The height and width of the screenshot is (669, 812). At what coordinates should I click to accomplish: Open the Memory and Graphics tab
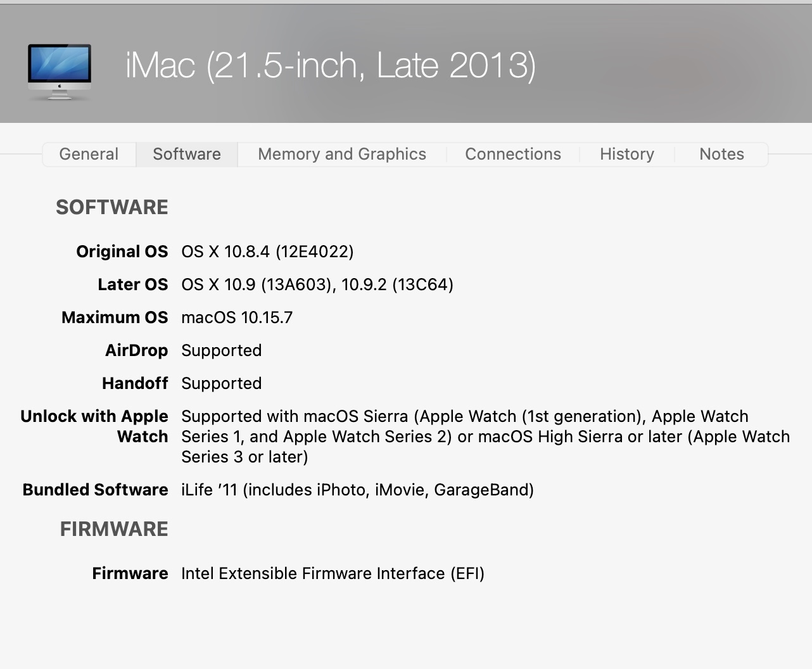pos(342,154)
